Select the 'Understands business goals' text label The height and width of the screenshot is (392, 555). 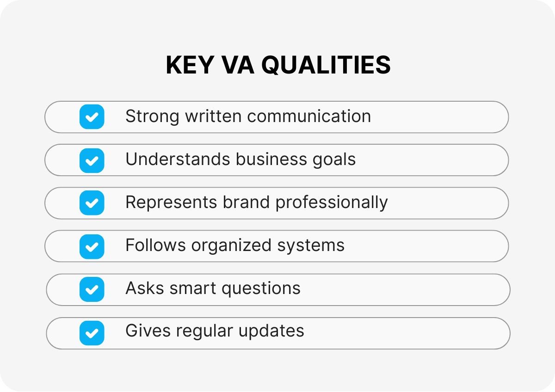coord(240,159)
